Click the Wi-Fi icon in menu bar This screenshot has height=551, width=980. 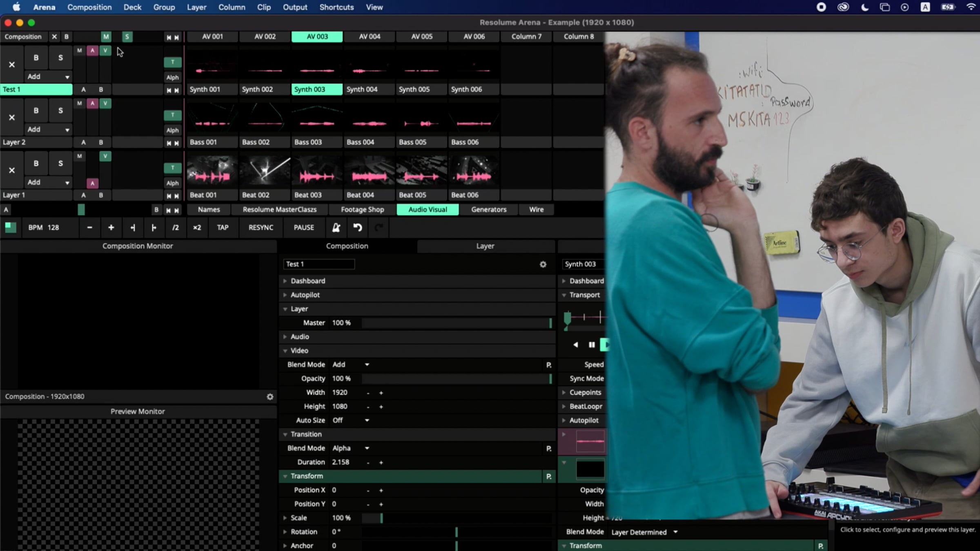click(x=971, y=7)
